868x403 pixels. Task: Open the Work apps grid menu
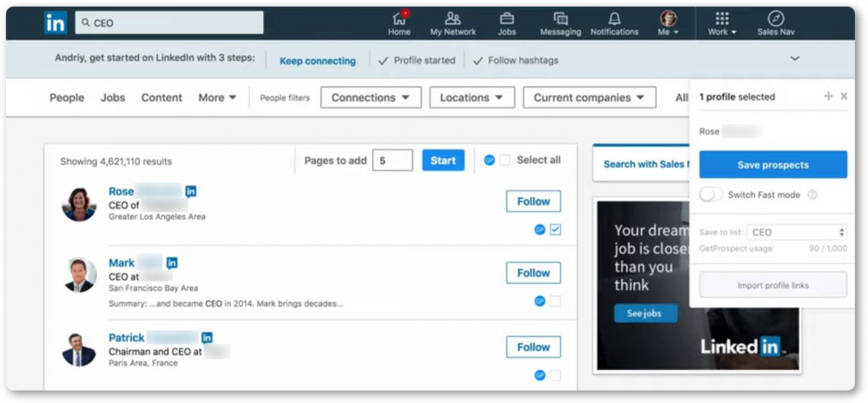pos(722,19)
